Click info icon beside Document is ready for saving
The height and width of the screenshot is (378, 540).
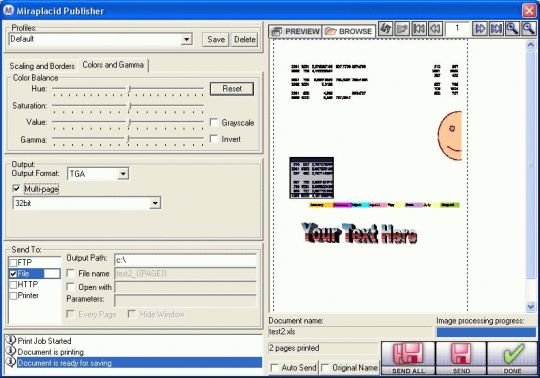[x=11, y=362]
